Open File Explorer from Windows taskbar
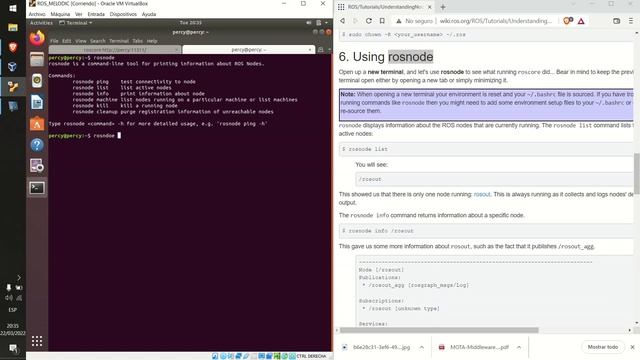This screenshot has width=640, height=360. pyautogui.click(x=13, y=27)
